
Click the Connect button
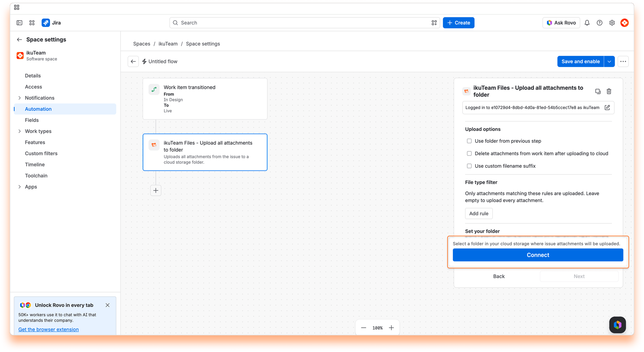(538, 255)
